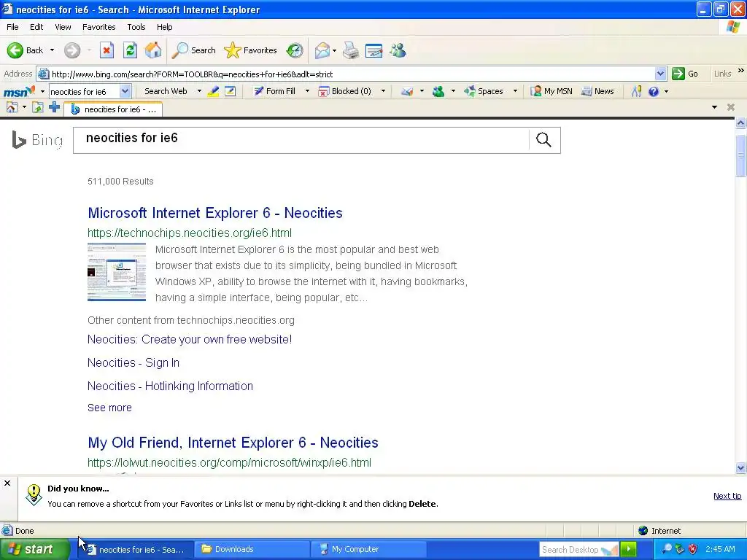Click the 'Next tip' link
747x560 pixels.
click(x=727, y=496)
